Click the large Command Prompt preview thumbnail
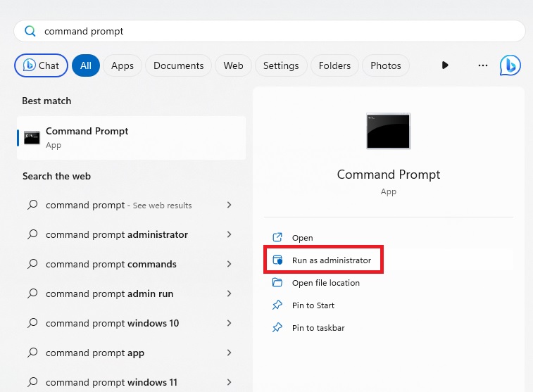Image resolution: width=533 pixels, height=392 pixels. (388, 131)
